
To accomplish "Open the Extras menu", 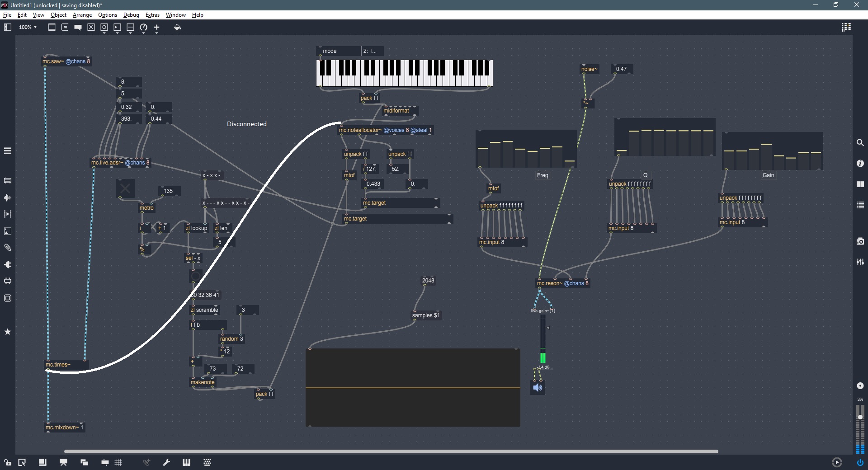I will [x=152, y=15].
